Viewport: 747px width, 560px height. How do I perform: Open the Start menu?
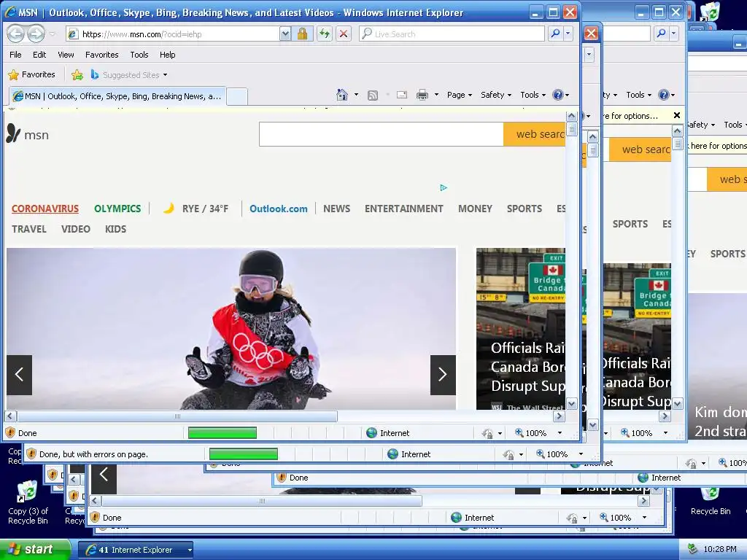coord(34,549)
